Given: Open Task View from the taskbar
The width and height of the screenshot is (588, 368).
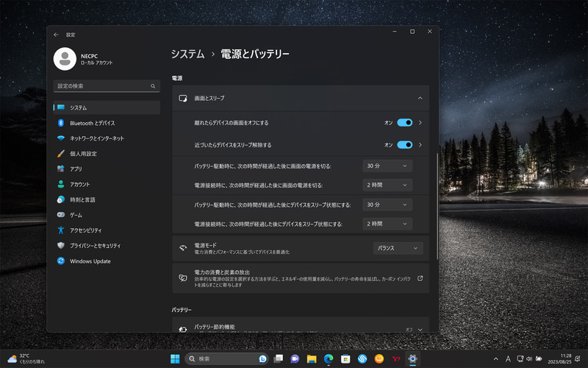Looking at the screenshot, I should coord(279,359).
